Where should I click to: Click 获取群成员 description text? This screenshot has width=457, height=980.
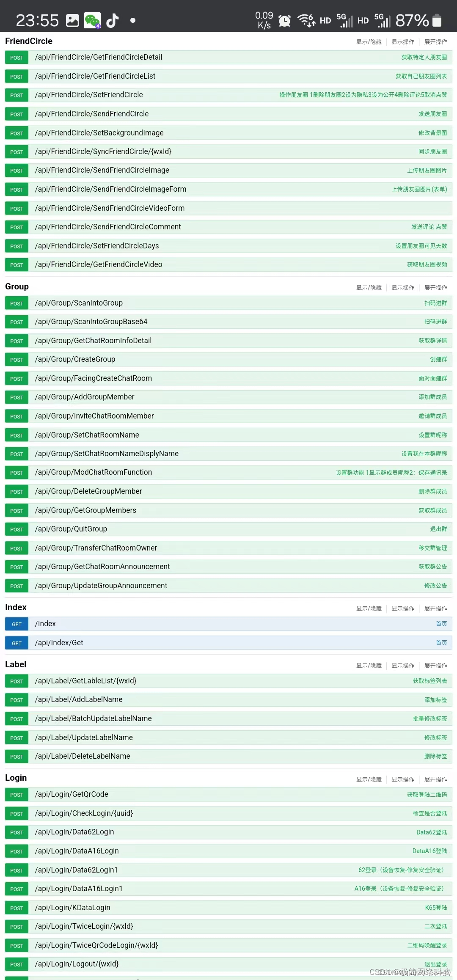pos(432,510)
